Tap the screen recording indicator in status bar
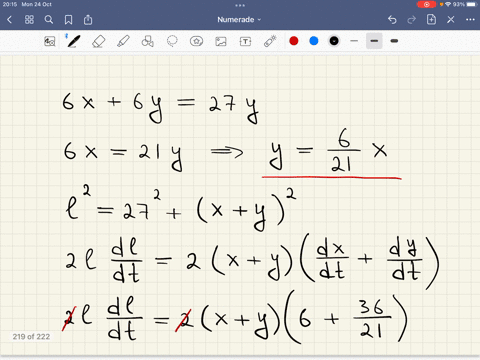 pos(426,4)
